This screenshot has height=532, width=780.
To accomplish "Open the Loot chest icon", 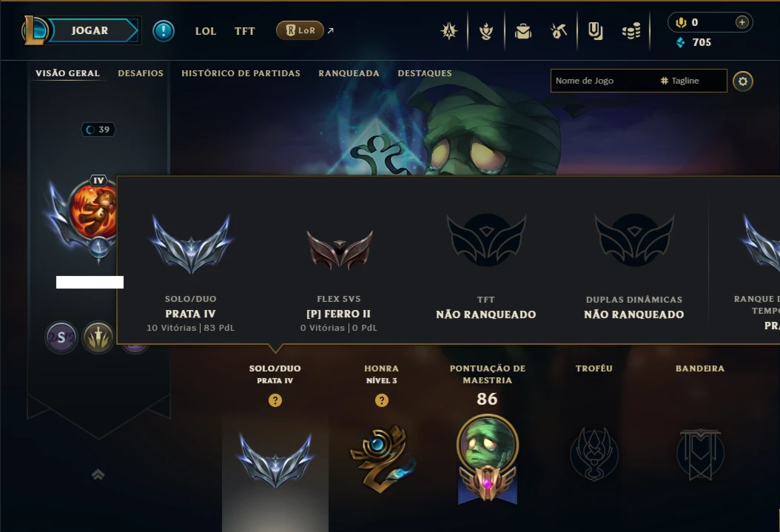I will [595, 31].
